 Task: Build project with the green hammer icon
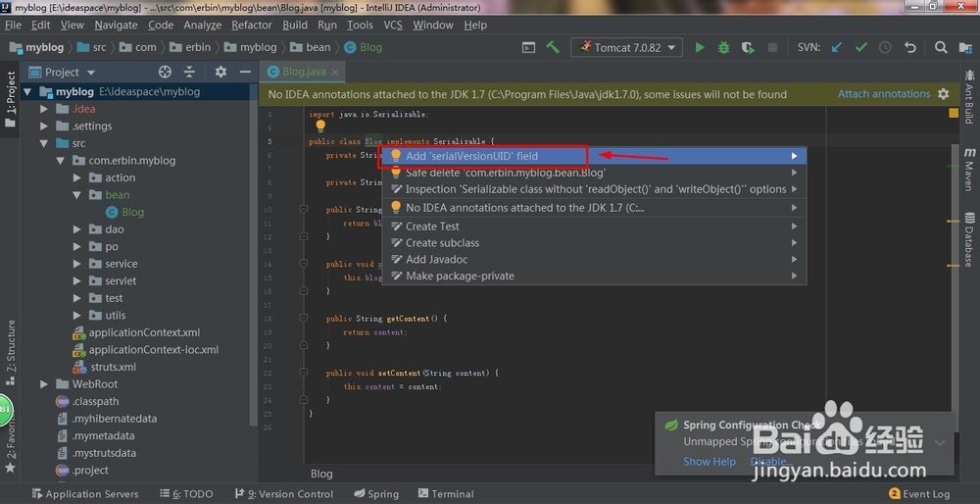pos(553,47)
